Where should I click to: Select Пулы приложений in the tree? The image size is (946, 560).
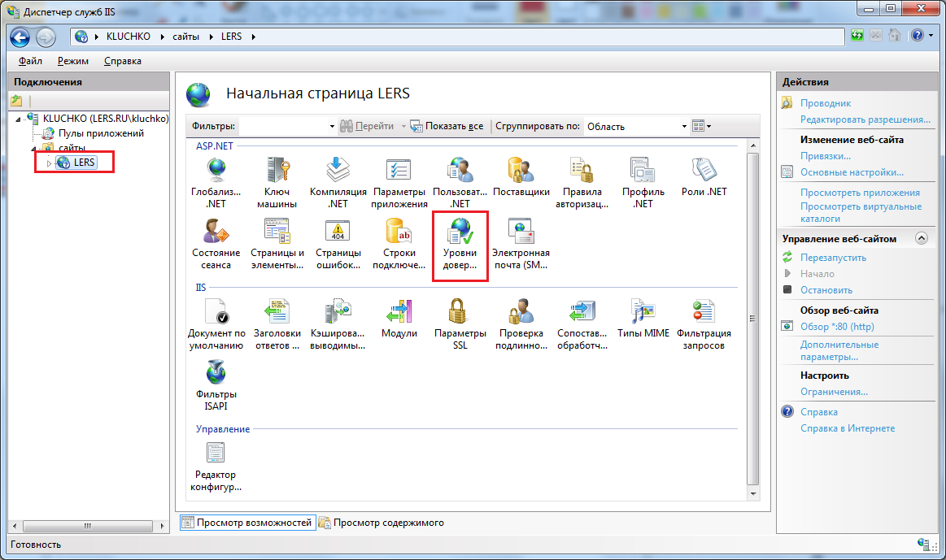pos(101,133)
